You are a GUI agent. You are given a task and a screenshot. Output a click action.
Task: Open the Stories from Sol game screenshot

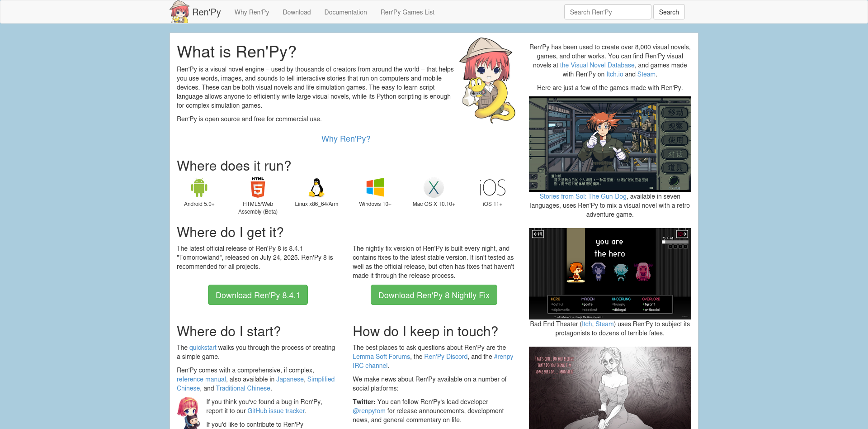(610, 144)
